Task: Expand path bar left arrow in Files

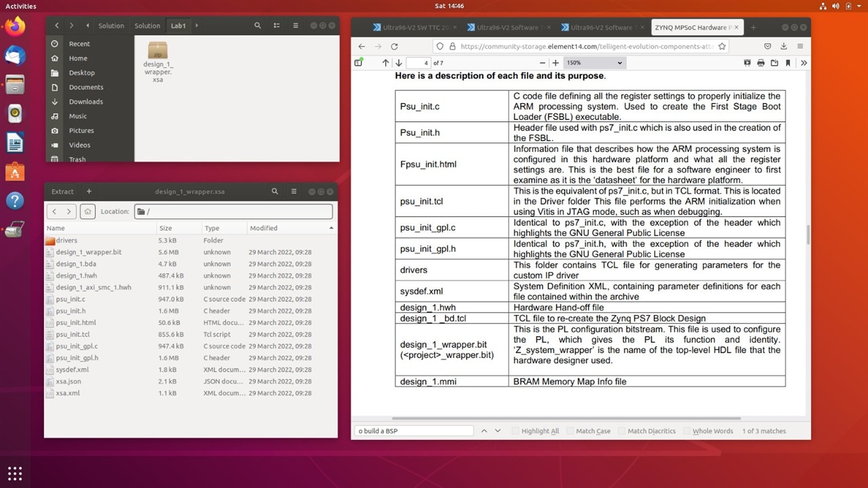Action: click(x=87, y=26)
